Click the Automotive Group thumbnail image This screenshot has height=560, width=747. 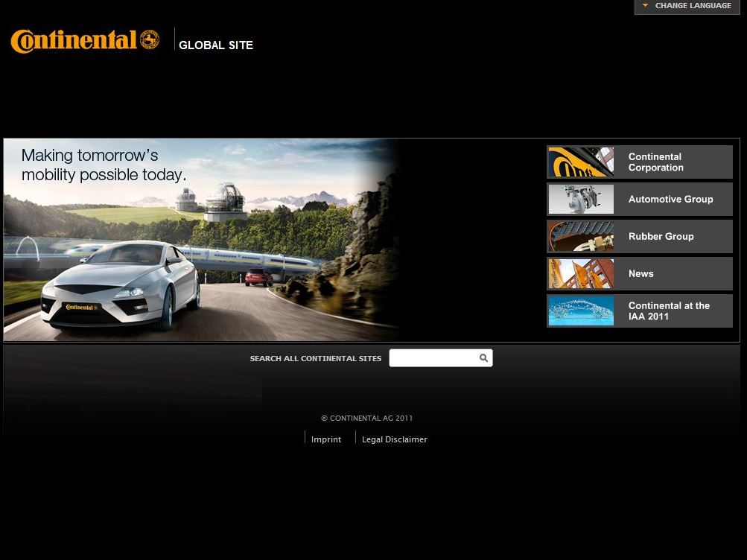(x=581, y=199)
